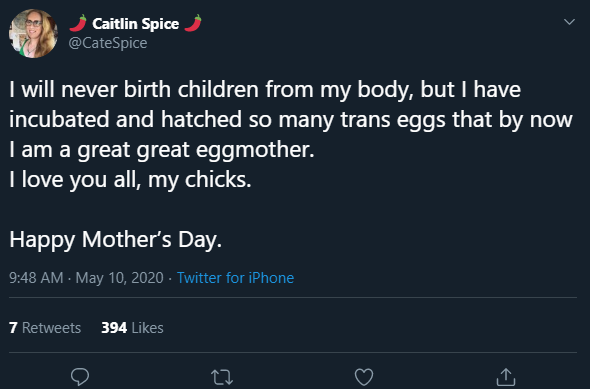Click the 'Happy Mother's Day.' text
Image resolution: width=590 pixels, height=389 pixels.
(x=116, y=240)
